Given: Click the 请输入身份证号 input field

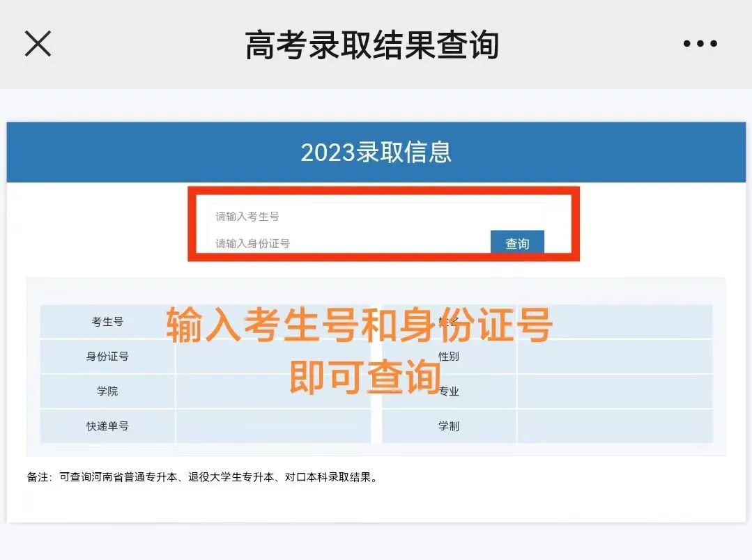Looking at the screenshot, I should click(348, 243).
